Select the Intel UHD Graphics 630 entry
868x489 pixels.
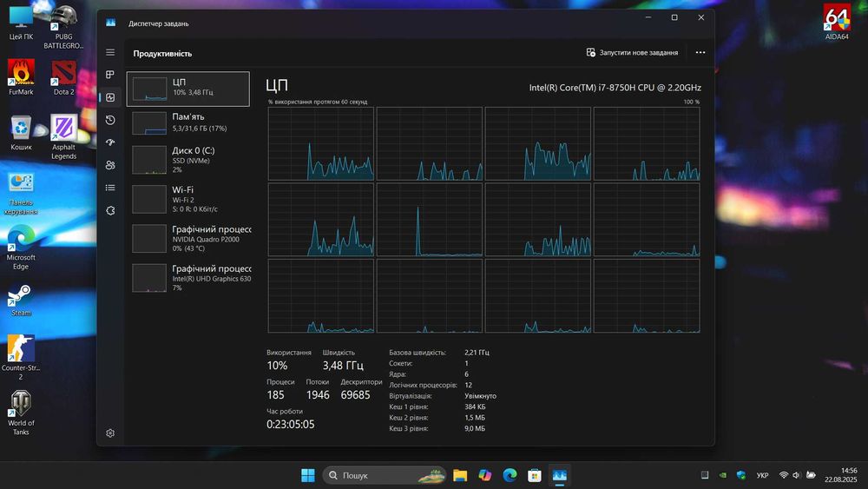(188, 278)
